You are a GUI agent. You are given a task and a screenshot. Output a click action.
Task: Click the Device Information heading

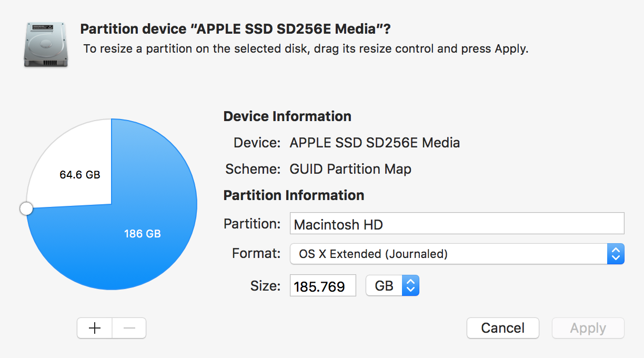coord(287,116)
